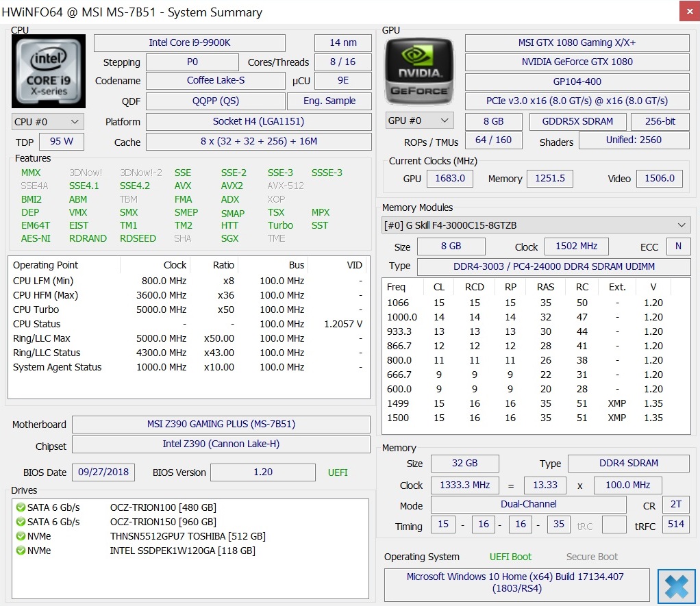Click the GPU clock 1683.0 field
The width and height of the screenshot is (700, 606).
450,179
